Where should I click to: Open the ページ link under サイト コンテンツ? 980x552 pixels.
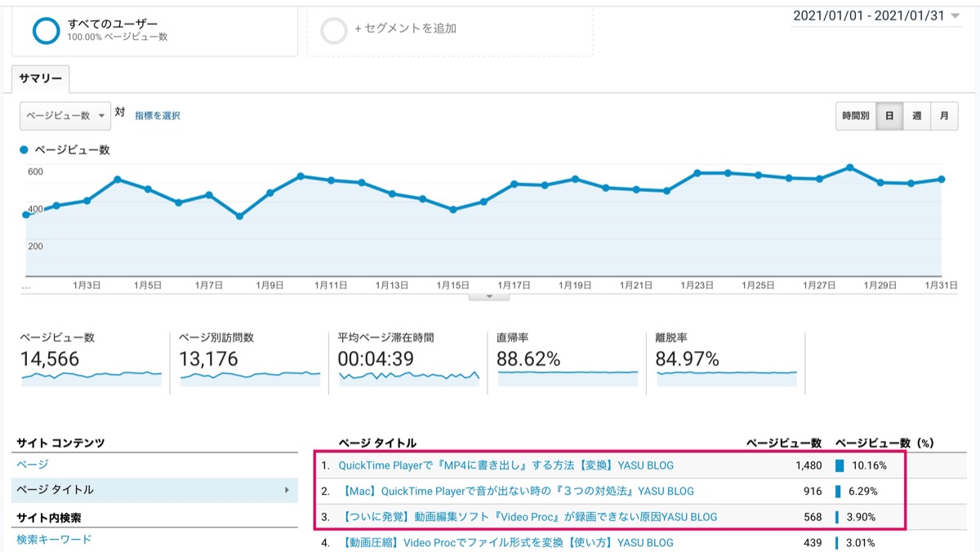pyautogui.click(x=33, y=464)
